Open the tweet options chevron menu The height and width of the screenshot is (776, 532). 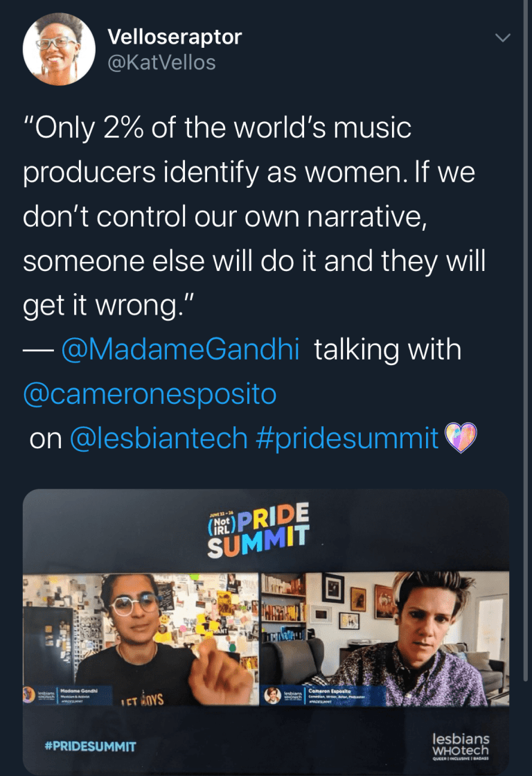504,37
